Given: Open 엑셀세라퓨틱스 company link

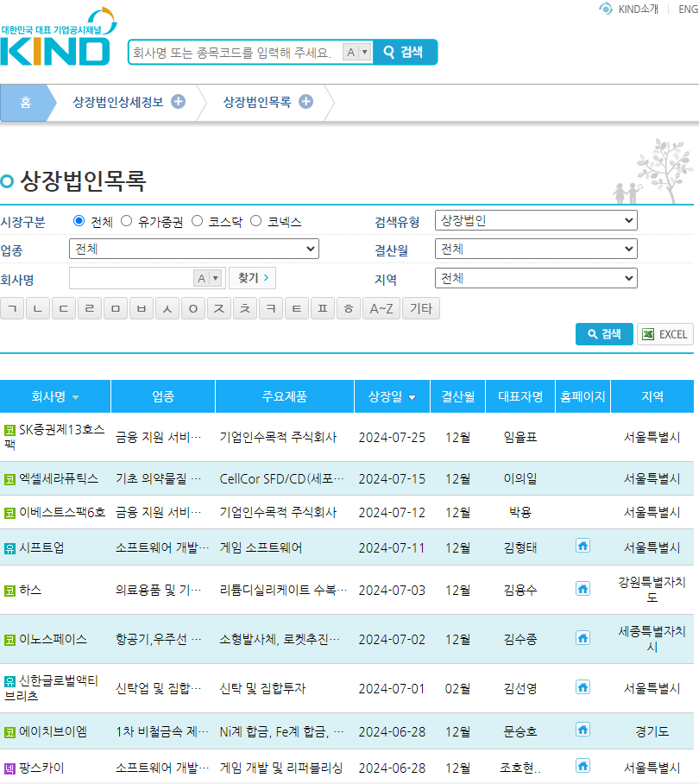Looking at the screenshot, I should pos(59,478).
